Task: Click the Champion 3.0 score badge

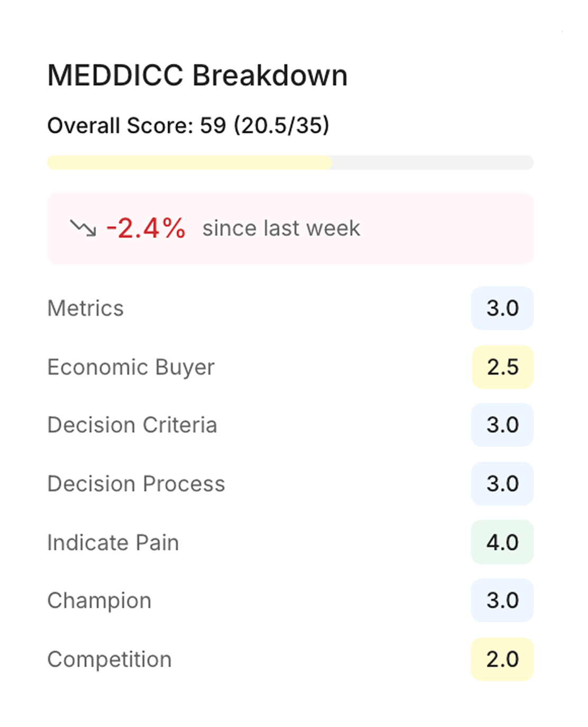Action: click(502, 601)
